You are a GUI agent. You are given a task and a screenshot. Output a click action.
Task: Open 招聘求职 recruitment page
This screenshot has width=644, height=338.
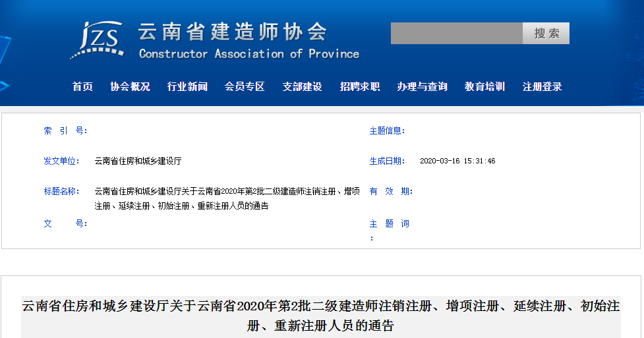point(359,87)
